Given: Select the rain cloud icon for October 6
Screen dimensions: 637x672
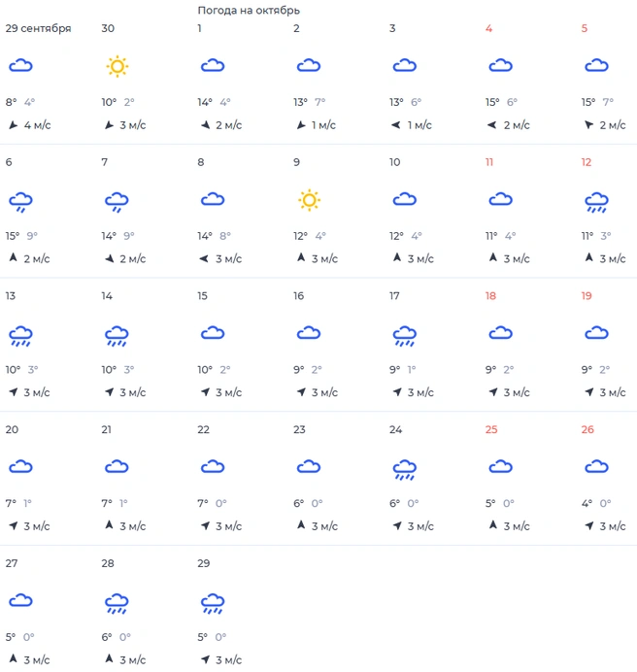Looking at the screenshot, I should (20, 202).
